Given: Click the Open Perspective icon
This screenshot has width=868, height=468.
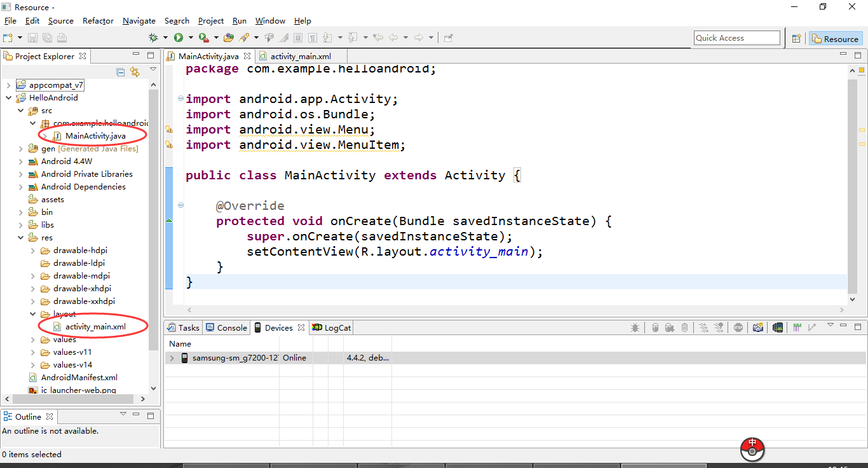Looking at the screenshot, I should 796,39.
